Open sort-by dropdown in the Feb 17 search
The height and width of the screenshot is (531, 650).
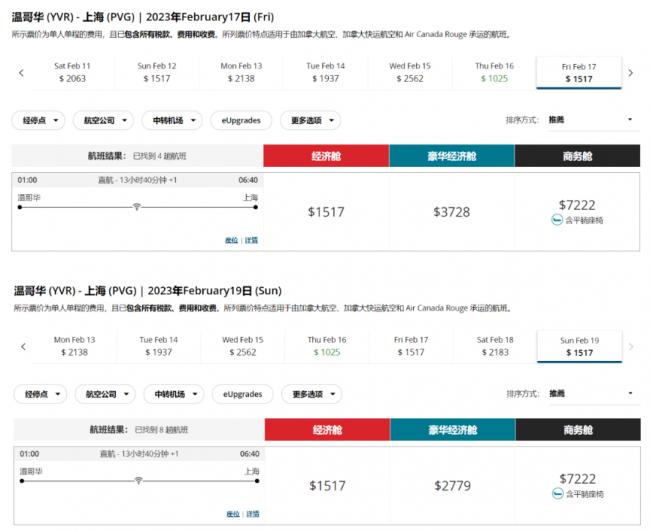594,120
